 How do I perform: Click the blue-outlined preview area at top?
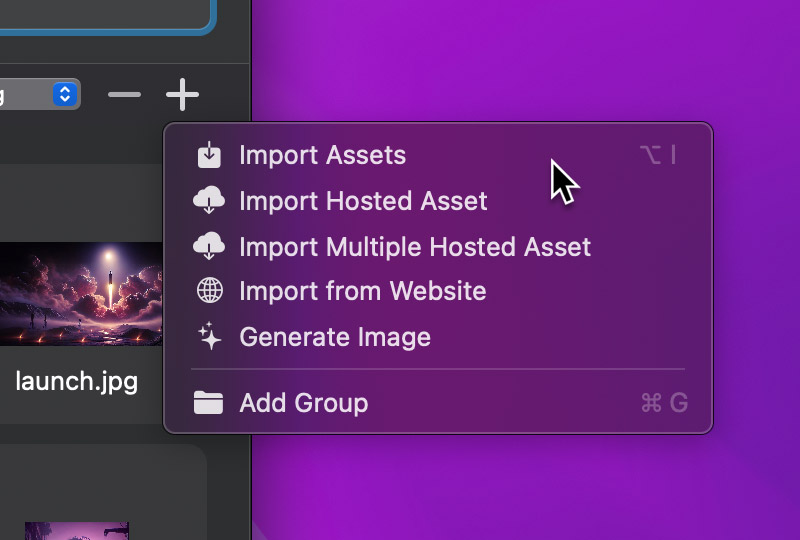click(x=100, y=15)
